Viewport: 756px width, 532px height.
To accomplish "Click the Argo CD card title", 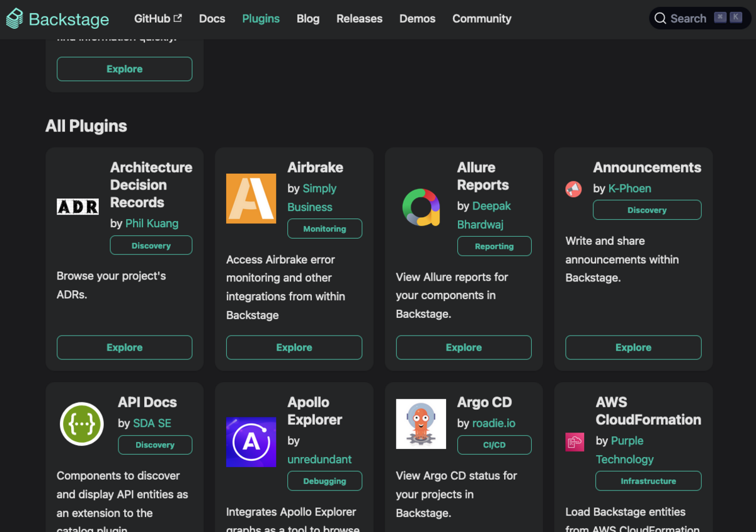I will [x=484, y=402].
